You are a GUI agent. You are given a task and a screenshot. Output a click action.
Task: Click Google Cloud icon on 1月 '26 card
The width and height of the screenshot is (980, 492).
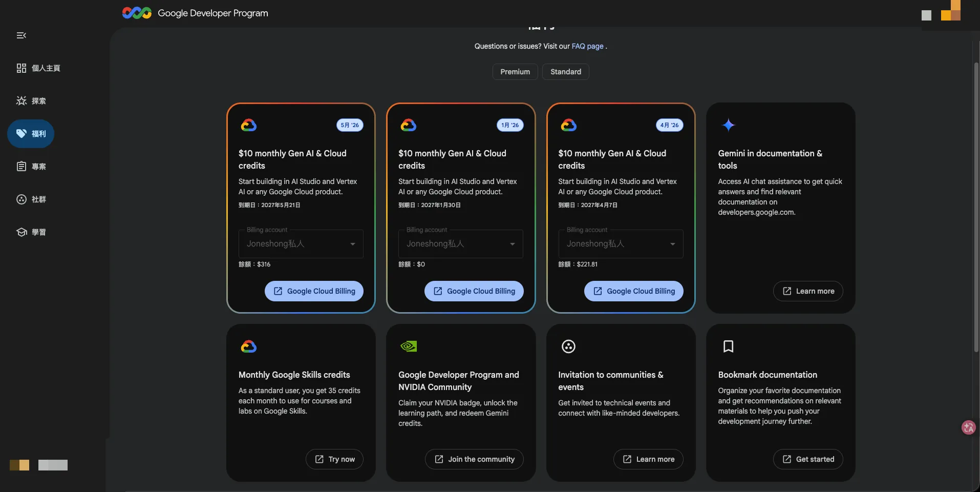[x=409, y=125]
